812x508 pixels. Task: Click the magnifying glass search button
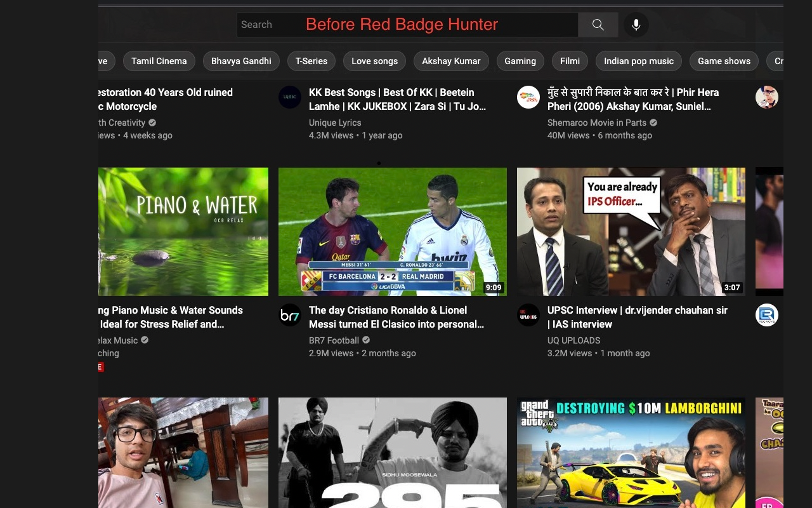tap(598, 25)
